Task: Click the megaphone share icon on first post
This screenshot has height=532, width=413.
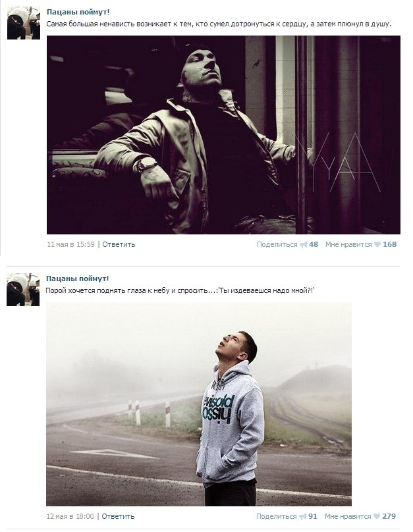Action: [303, 245]
